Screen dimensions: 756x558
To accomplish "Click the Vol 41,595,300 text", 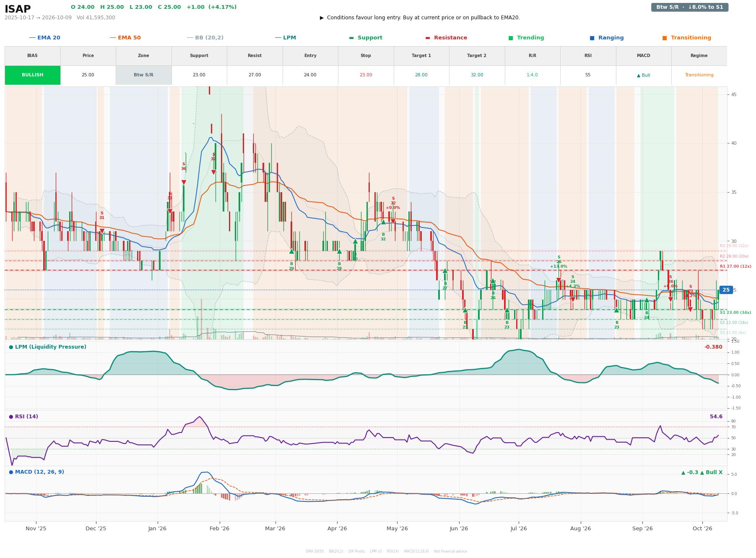I will 96,18.
